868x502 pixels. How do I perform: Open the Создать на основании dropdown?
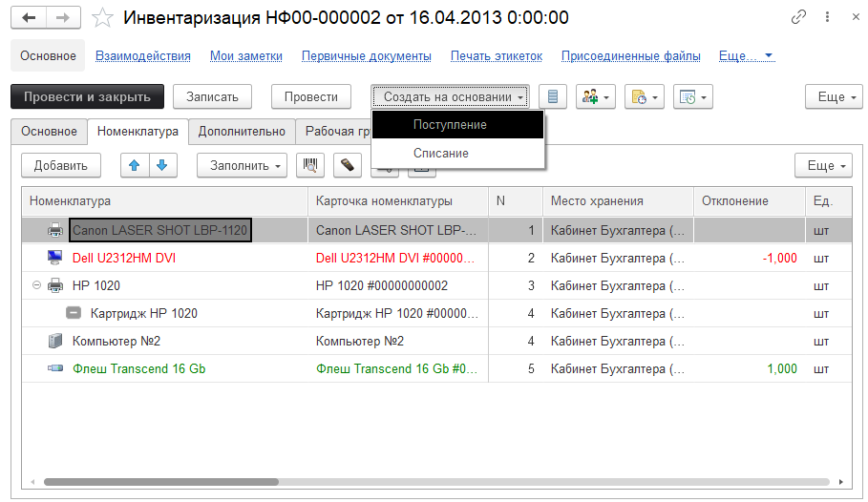pyautogui.click(x=451, y=96)
